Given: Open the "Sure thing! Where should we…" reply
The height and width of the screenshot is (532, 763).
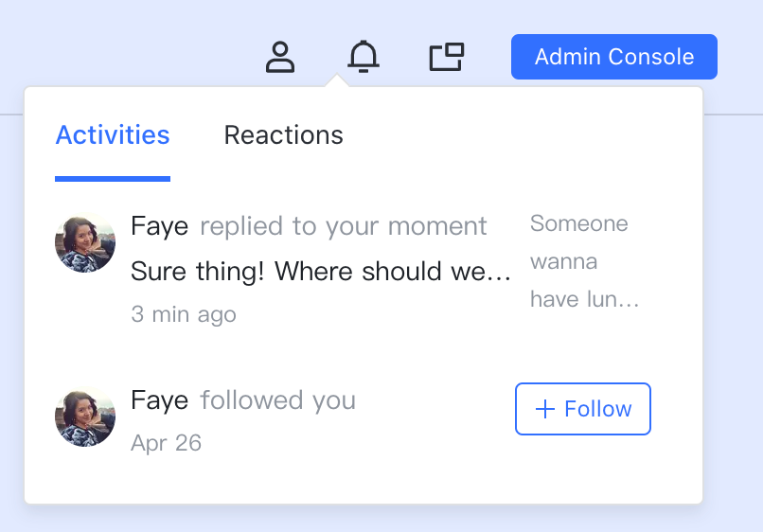Looking at the screenshot, I should point(321,272).
